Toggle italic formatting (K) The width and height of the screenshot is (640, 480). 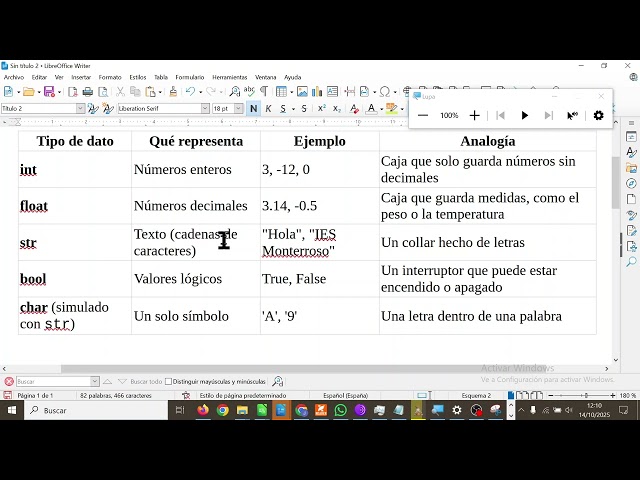[268, 109]
